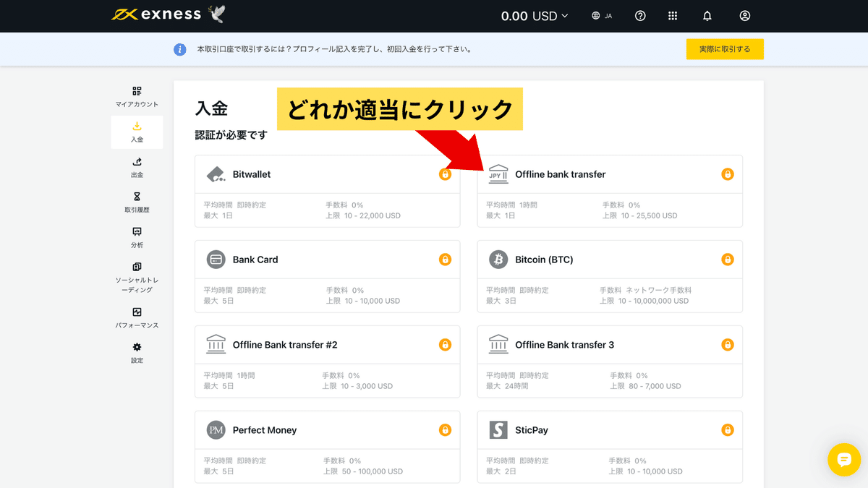Screen dimensions: 868x488
Task: Click the lock icon on Bitwallet card
Action: pos(446,174)
